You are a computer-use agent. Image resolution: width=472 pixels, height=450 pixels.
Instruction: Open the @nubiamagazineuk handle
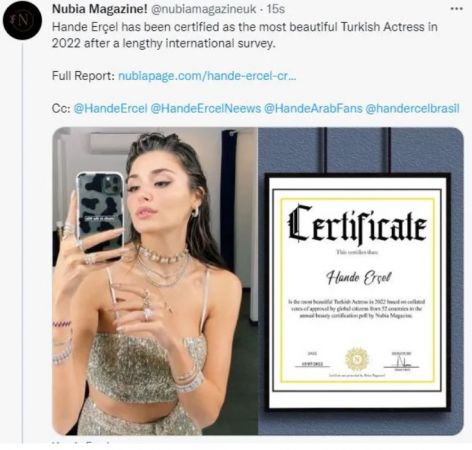click(x=204, y=9)
